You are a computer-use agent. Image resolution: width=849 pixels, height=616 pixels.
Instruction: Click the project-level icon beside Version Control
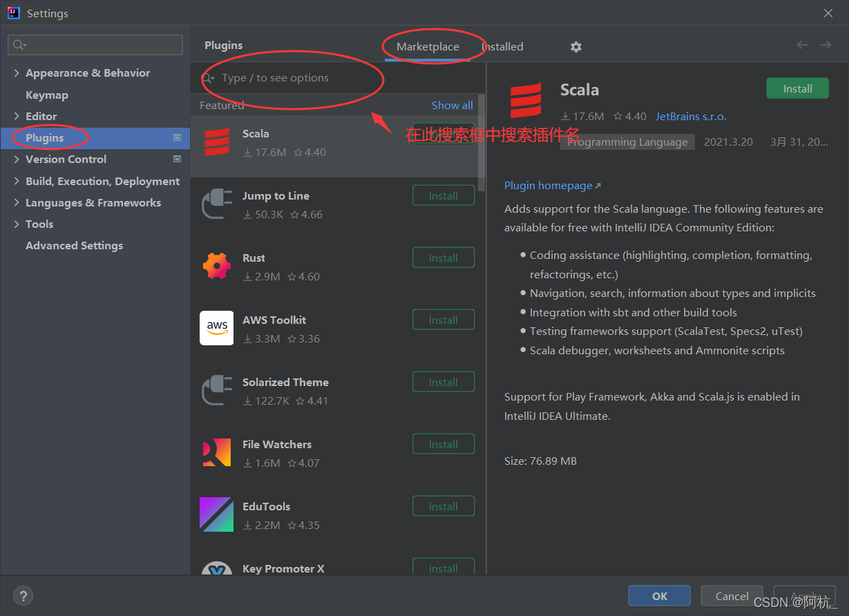coord(177,160)
